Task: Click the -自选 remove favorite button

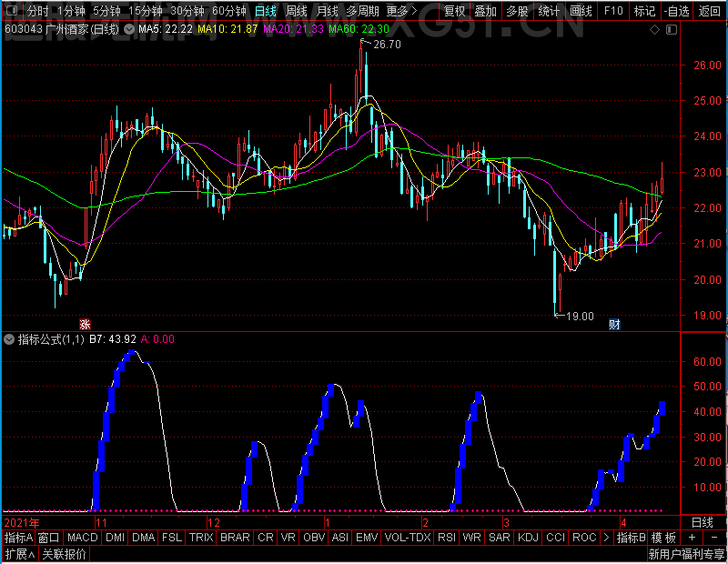Action: pos(676,10)
